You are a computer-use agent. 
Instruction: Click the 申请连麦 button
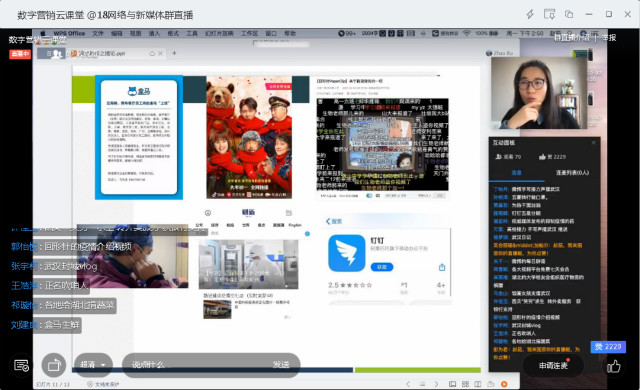[x=553, y=366]
